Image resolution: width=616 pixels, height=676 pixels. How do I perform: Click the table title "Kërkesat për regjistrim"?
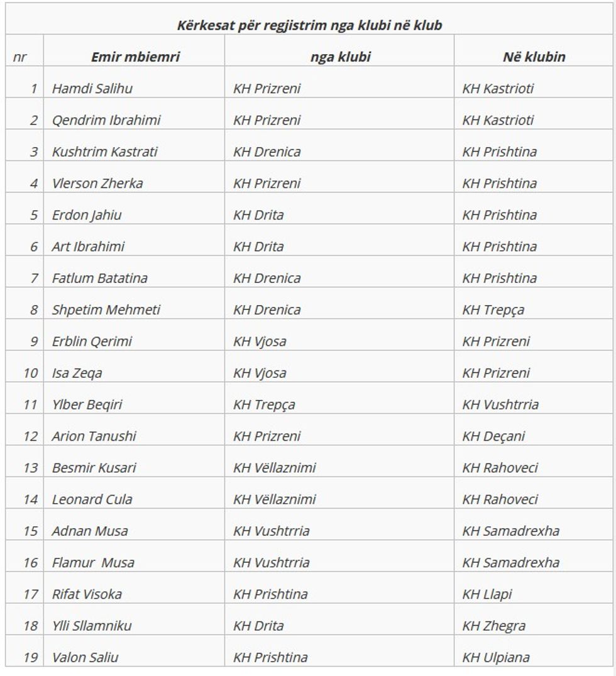point(310,26)
